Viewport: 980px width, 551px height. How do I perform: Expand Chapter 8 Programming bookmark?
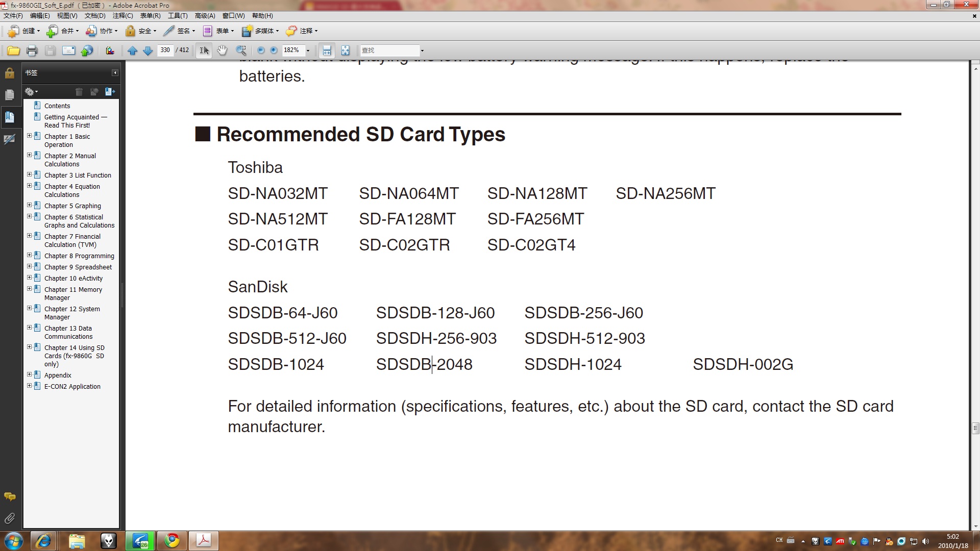click(x=29, y=256)
